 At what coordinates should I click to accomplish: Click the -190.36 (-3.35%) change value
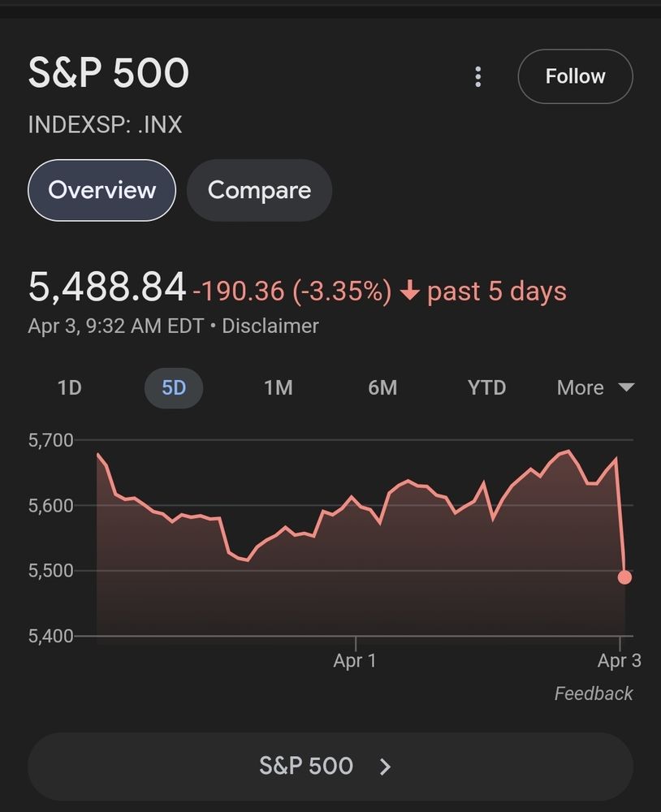[292, 292]
